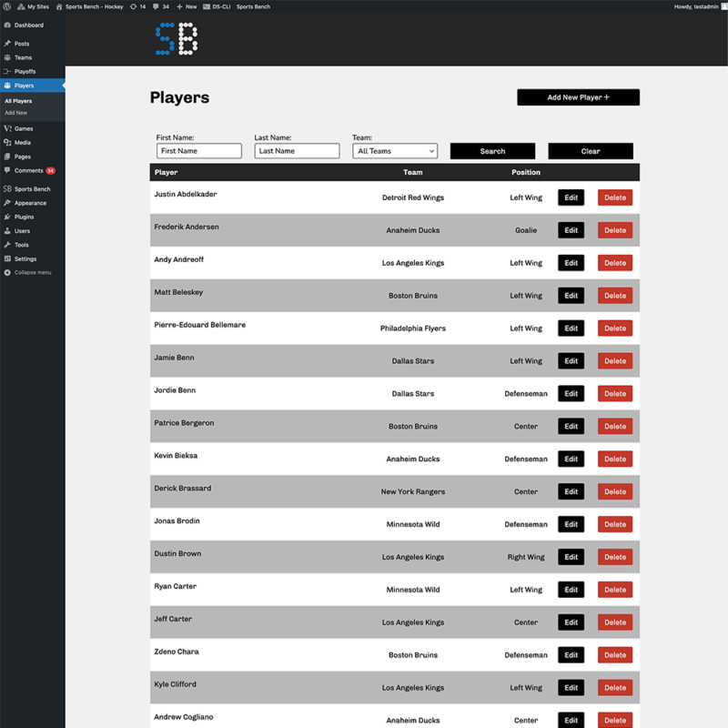The width and height of the screenshot is (728, 728).
Task: Click the Appearance brush icon
Action: [x=7, y=203]
